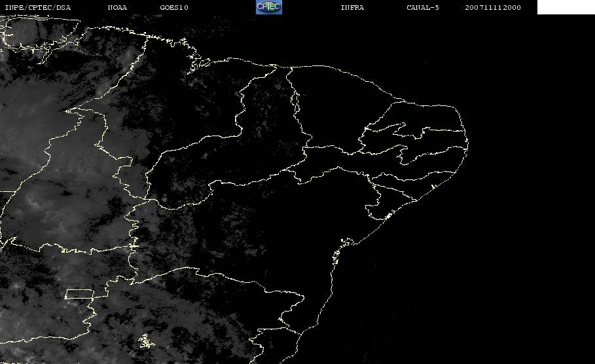Click the GOES10 satellite label
The image size is (595, 364).
click(173, 8)
